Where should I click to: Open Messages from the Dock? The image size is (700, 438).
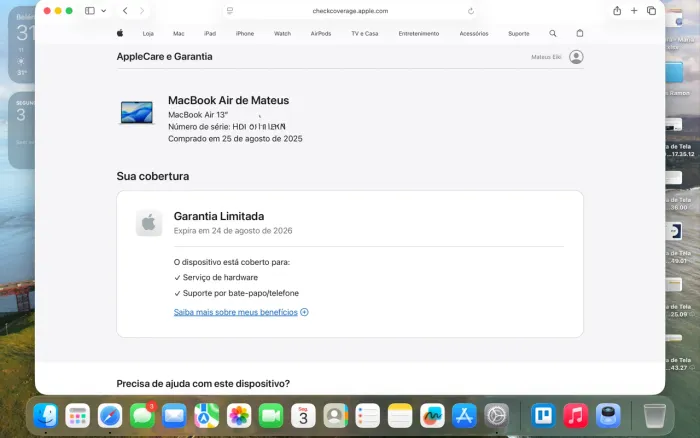[142, 416]
